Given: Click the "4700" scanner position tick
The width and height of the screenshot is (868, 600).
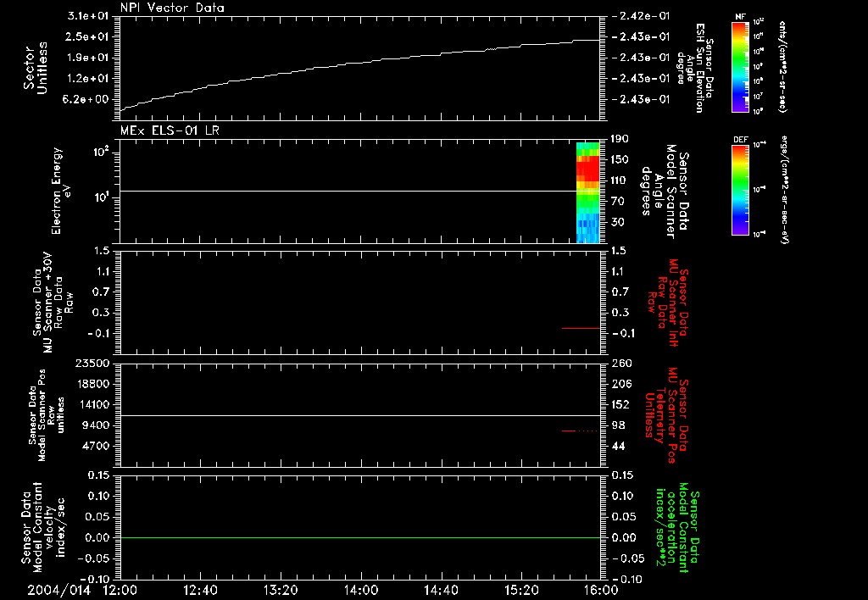Looking at the screenshot, I should (x=95, y=446).
